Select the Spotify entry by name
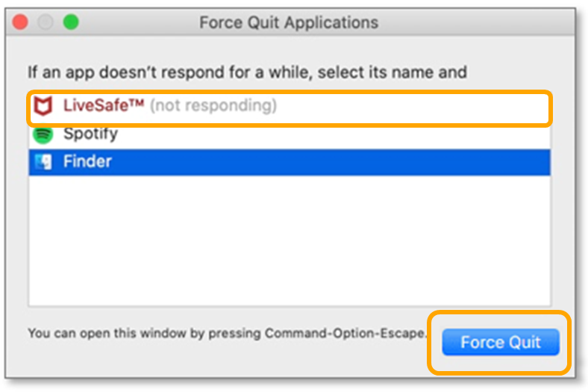The height and width of the screenshot is (392, 588). click(x=90, y=134)
